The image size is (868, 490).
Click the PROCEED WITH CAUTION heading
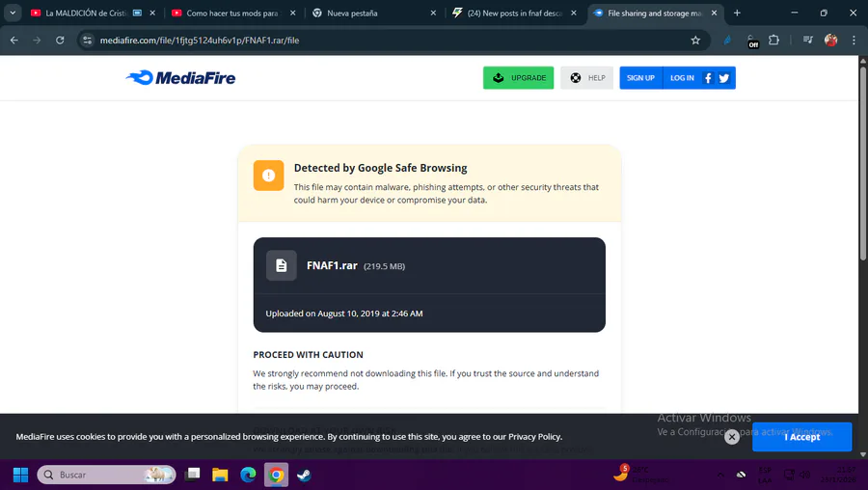tap(309, 354)
